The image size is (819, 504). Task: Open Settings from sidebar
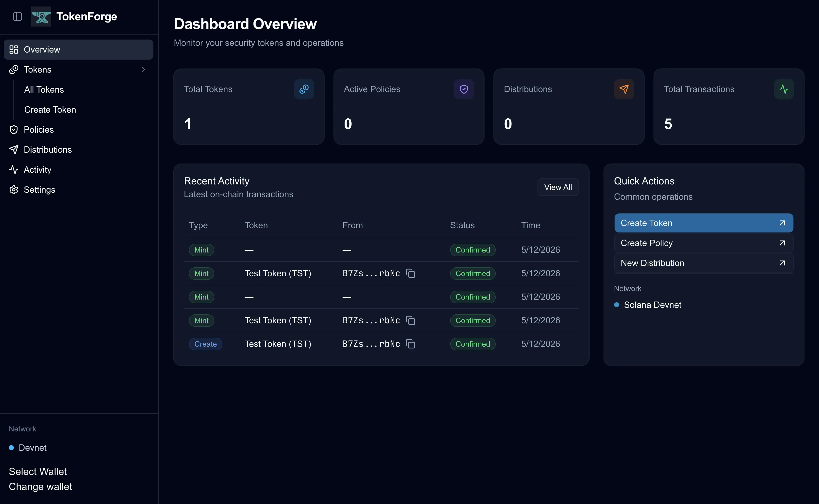coord(78,189)
